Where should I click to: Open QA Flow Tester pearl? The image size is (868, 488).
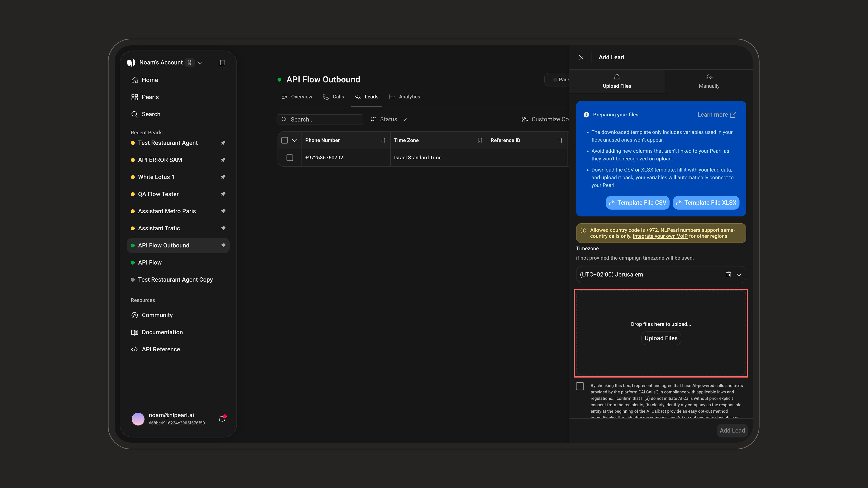(158, 194)
